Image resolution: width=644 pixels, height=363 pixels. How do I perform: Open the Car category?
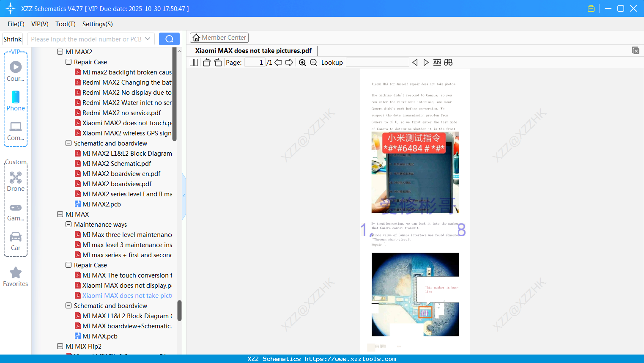[x=16, y=241]
